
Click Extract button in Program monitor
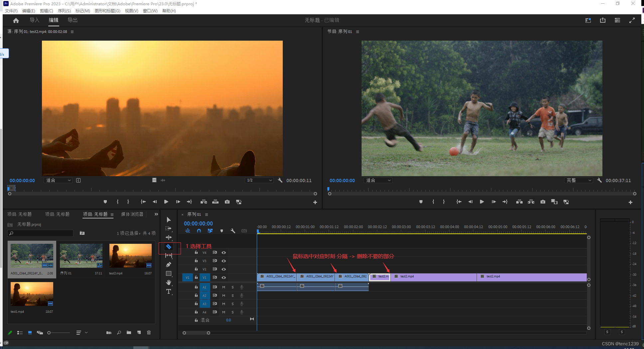[x=531, y=202]
